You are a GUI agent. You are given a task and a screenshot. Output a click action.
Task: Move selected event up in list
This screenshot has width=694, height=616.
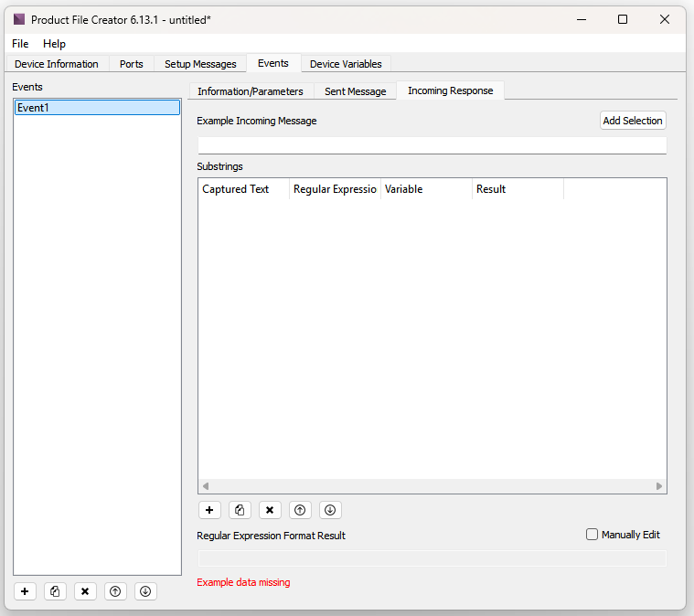(115, 591)
